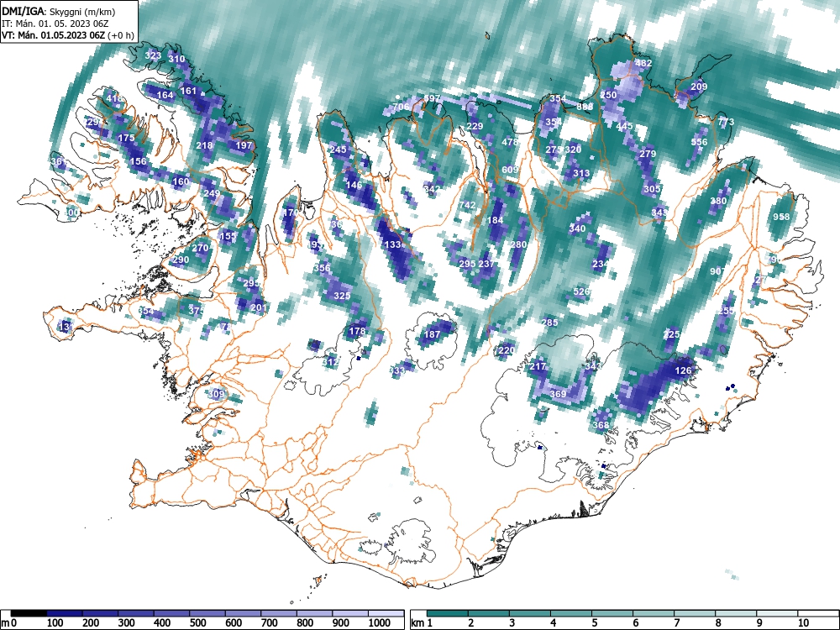
Task: Select the 218 reading on the map
Action: [205, 145]
